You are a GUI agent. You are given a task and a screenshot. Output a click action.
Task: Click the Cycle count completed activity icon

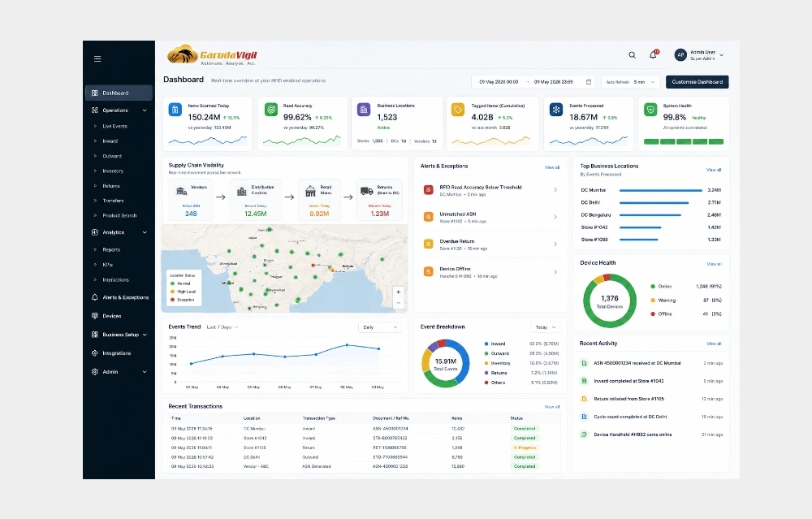click(x=584, y=417)
